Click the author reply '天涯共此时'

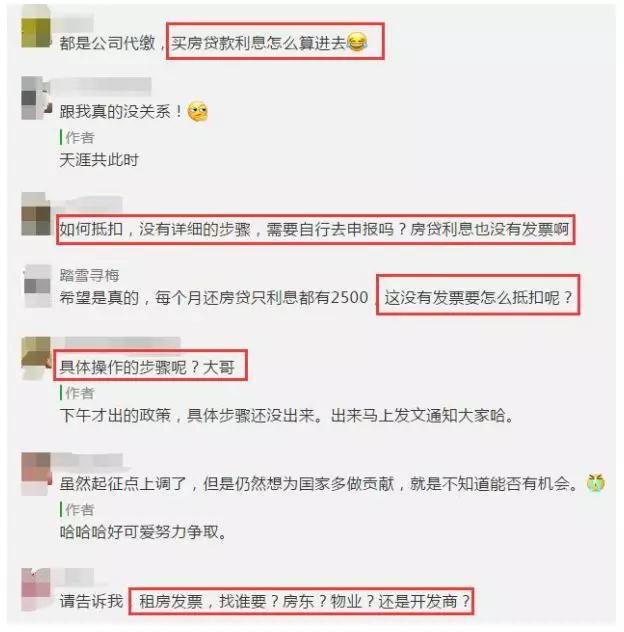coord(99,160)
